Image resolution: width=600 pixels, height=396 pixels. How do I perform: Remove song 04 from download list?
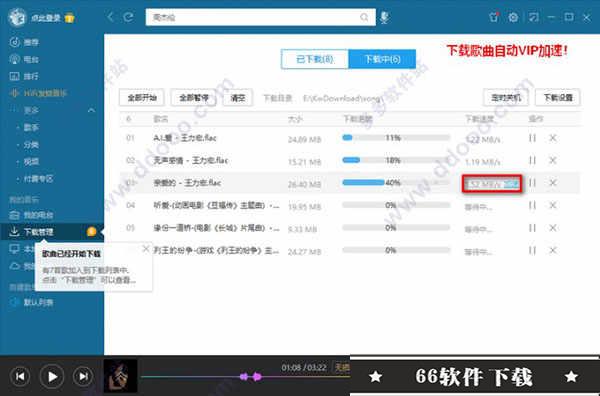(x=553, y=205)
